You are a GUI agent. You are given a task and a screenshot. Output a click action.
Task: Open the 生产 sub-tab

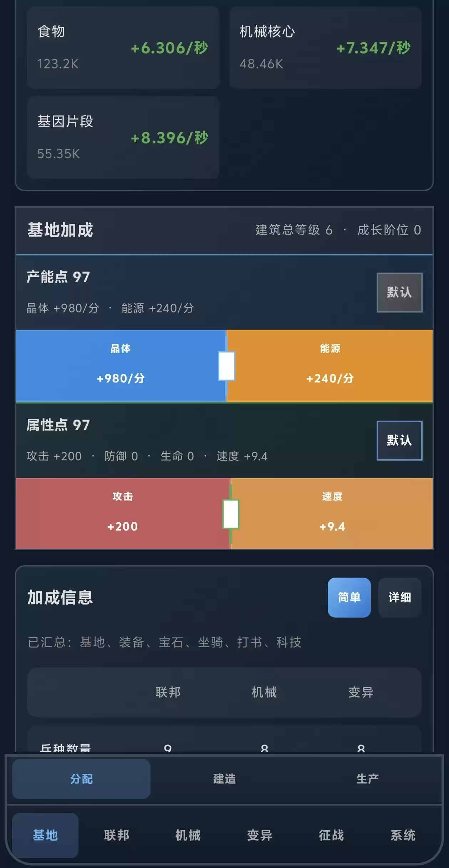point(367,779)
